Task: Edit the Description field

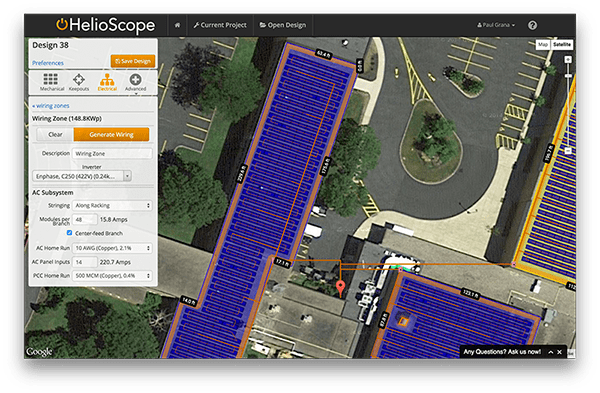Action: [x=112, y=153]
